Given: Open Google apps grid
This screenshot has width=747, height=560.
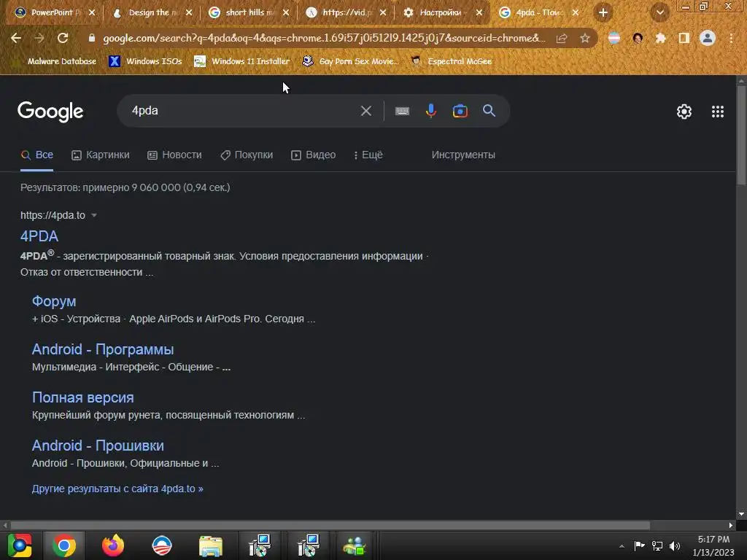Looking at the screenshot, I should point(718,112).
